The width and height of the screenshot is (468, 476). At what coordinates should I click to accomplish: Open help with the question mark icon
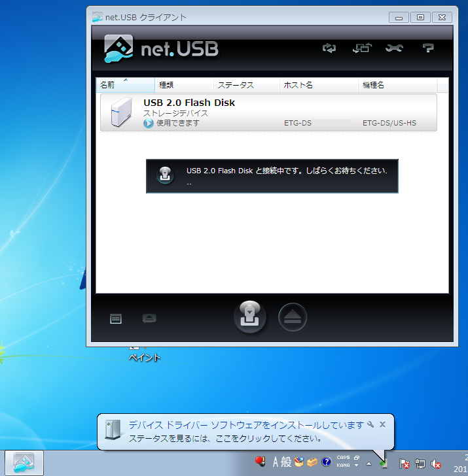[x=428, y=48]
